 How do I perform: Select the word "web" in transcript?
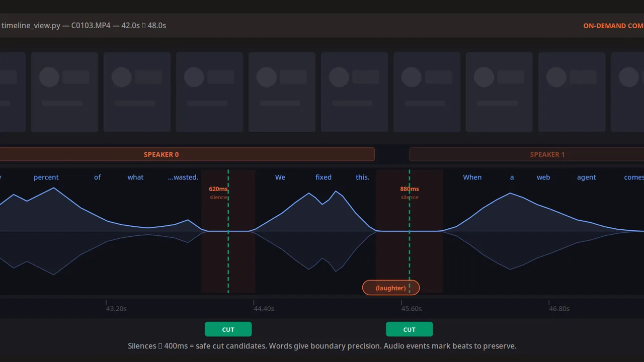tap(543, 177)
